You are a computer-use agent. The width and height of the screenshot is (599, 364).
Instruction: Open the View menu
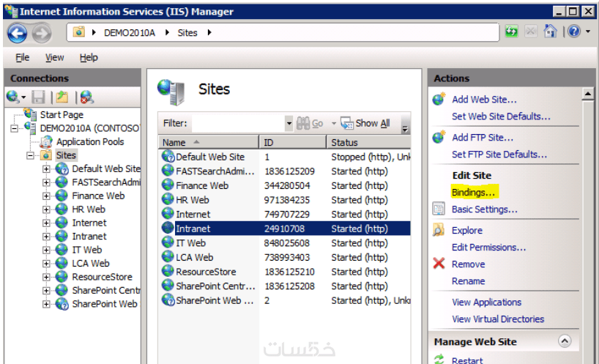pos(55,58)
